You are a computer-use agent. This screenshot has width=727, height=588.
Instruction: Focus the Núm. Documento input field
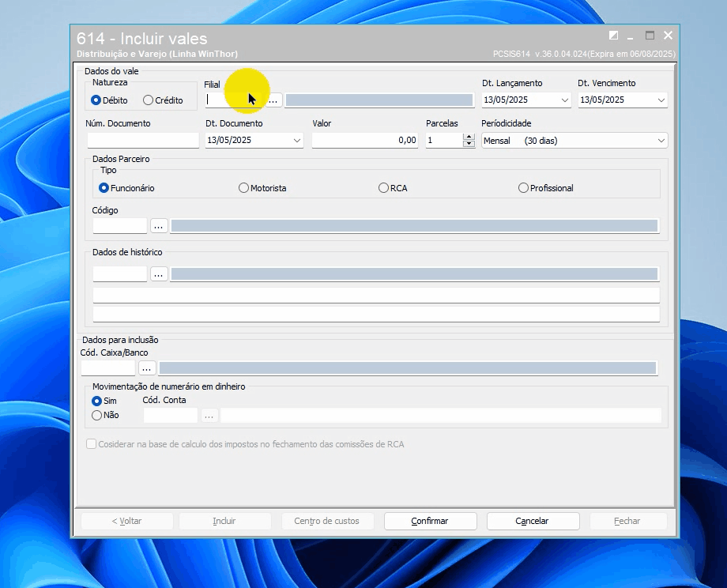143,141
